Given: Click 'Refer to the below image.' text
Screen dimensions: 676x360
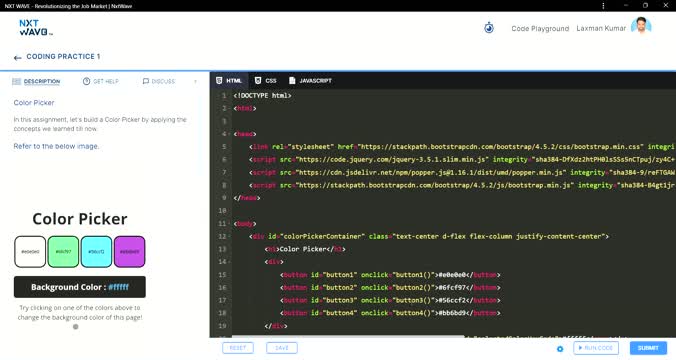Looking at the screenshot, I should pos(56,146).
